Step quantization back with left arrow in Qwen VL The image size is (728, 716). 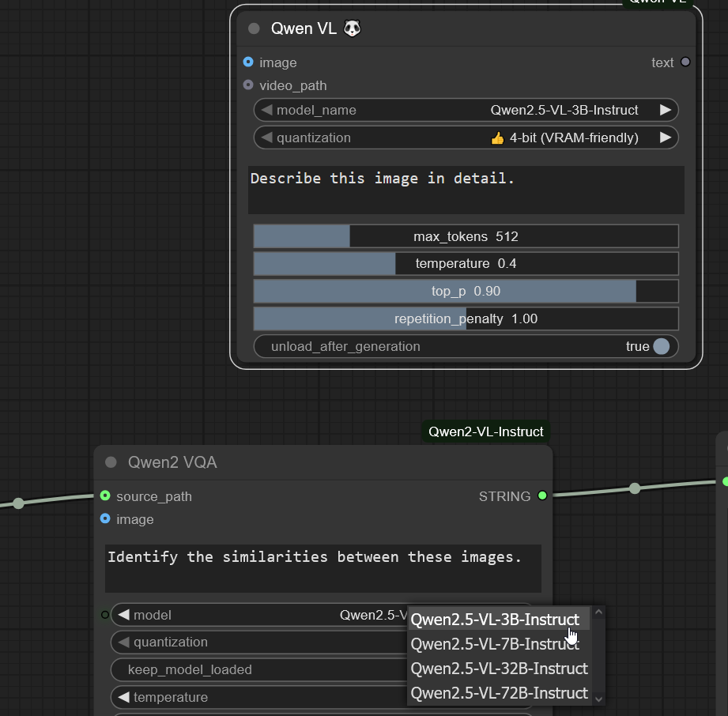pos(266,138)
